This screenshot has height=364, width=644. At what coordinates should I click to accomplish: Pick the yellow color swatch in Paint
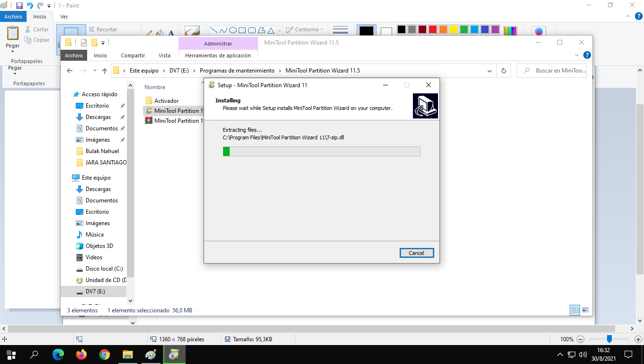(454, 29)
